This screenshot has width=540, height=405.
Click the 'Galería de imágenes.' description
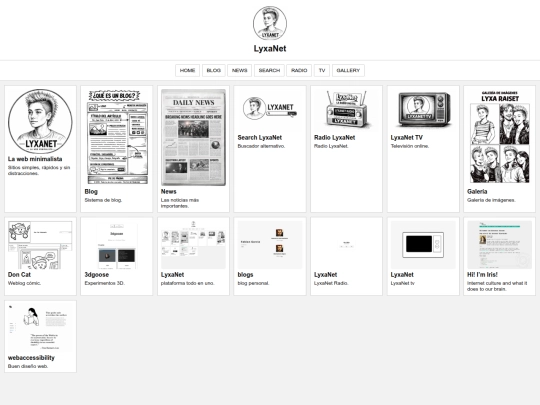[x=491, y=200]
